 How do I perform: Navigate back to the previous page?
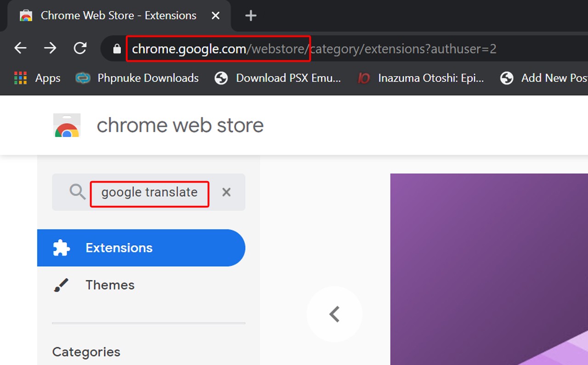[20, 47]
